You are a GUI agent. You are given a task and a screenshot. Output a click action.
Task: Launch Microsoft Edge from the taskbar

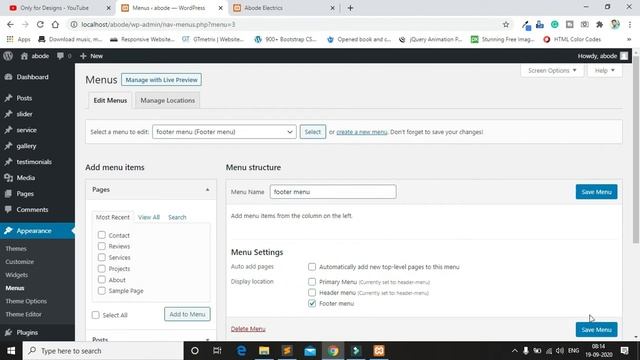pyautogui.click(x=241, y=351)
